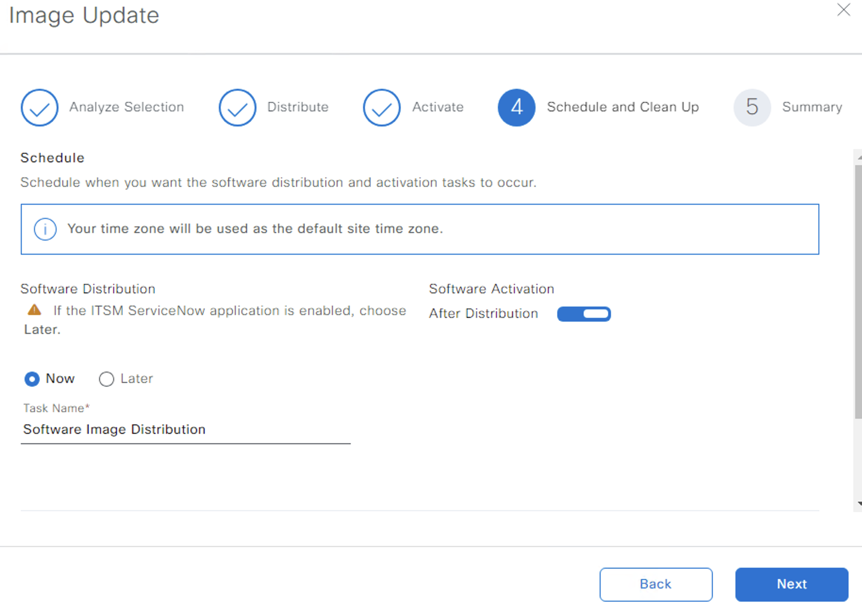
Task: Toggle the After Distribution switch
Action: [x=584, y=314]
